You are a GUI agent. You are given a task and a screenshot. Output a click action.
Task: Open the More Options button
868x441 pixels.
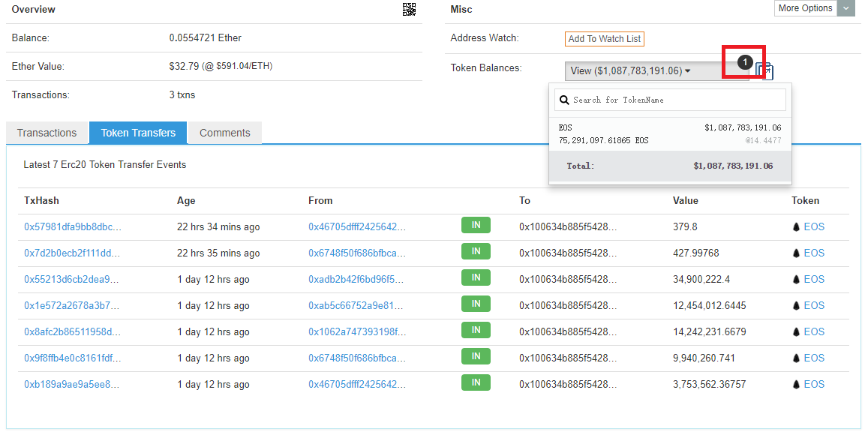[x=806, y=8]
